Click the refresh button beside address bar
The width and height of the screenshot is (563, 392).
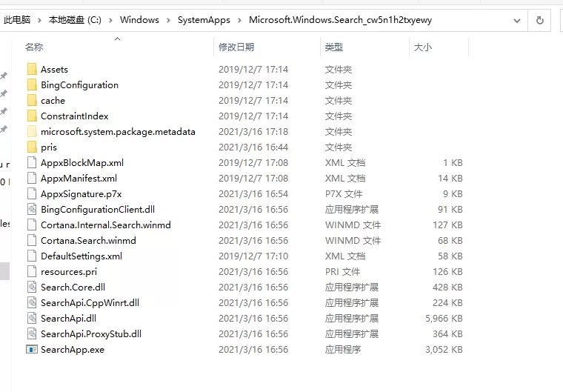coord(539,21)
